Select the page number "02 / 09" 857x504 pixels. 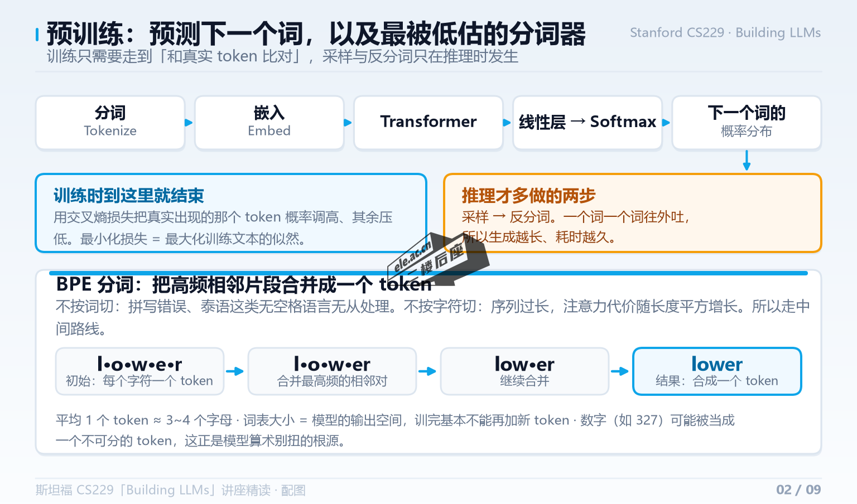tap(798, 490)
